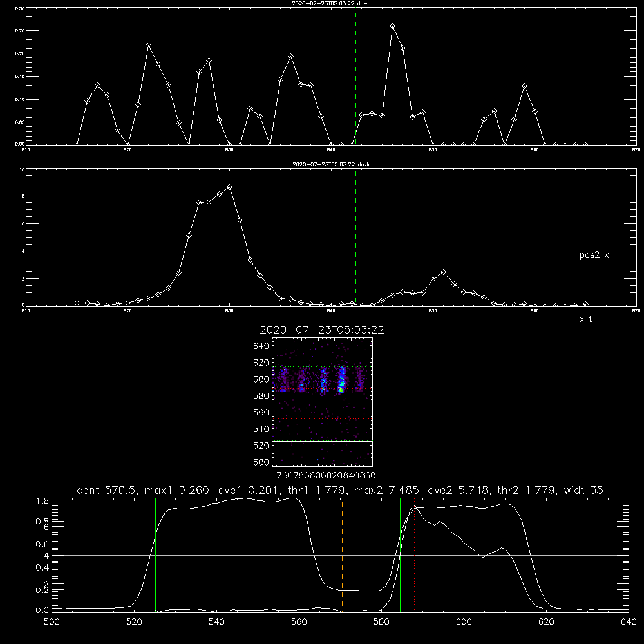Click the dawn plot diamond peak near 859
Viewport: 644px width, 644px height.
tap(524, 86)
